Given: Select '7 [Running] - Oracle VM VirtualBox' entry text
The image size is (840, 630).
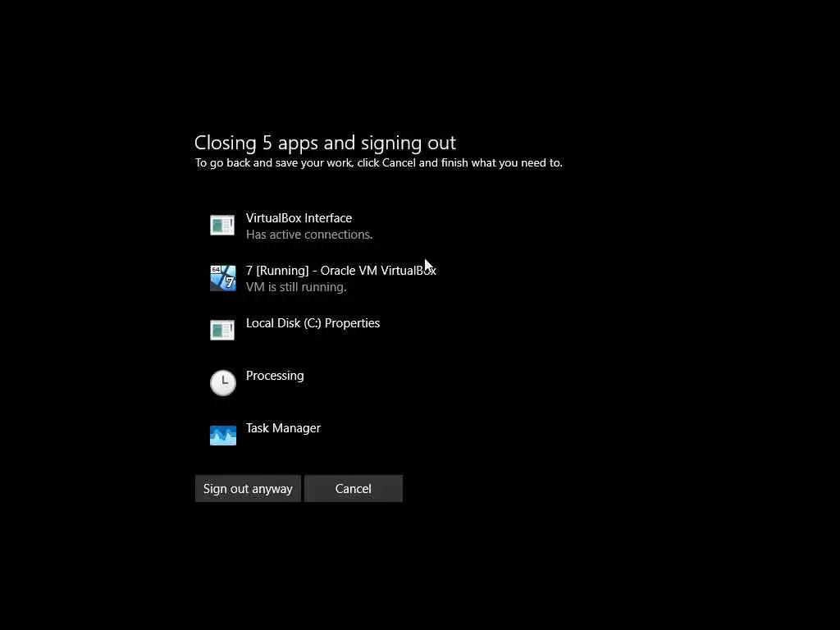Looking at the screenshot, I should coord(340,271).
